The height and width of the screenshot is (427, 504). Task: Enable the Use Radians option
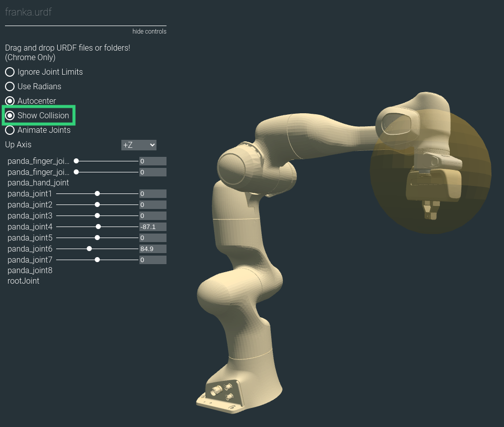click(x=10, y=86)
